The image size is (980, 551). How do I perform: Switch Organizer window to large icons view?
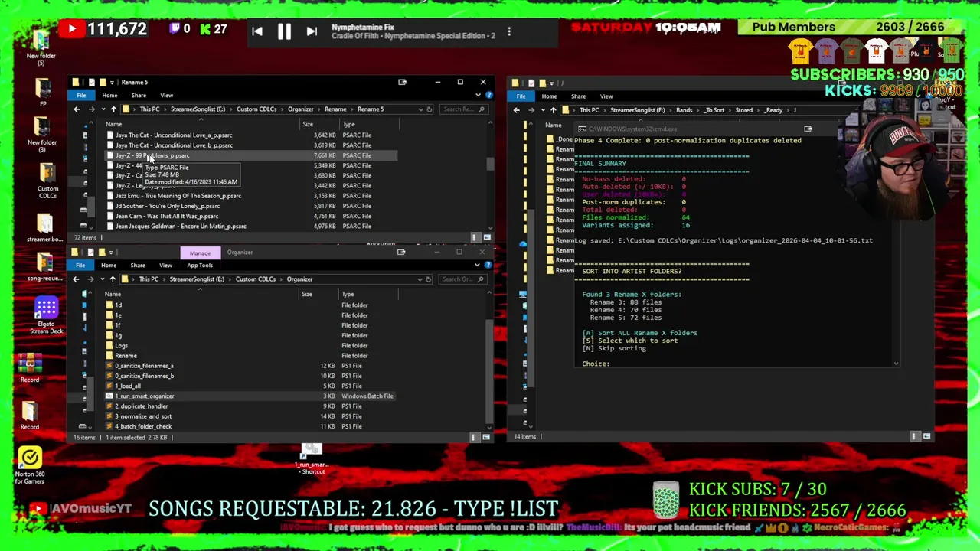[x=485, y=437]
